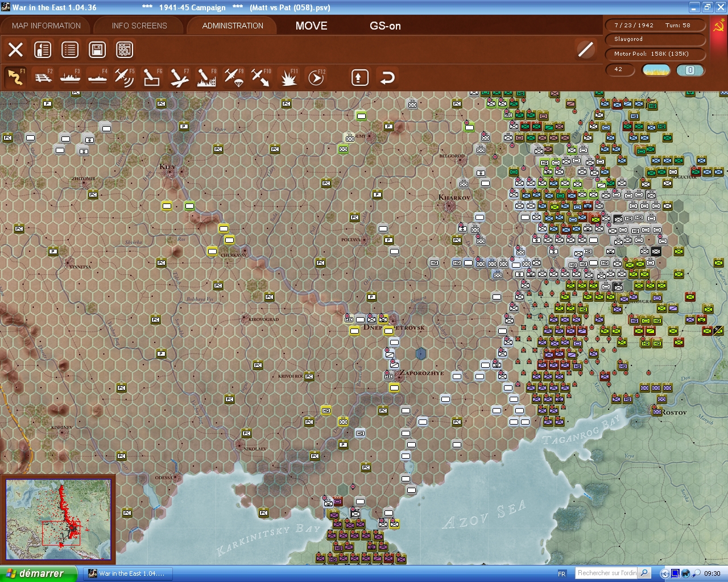This screenshot has width=728, height=582.
Task: Click the Belgorod city label
Action: [x=452, y=156]
